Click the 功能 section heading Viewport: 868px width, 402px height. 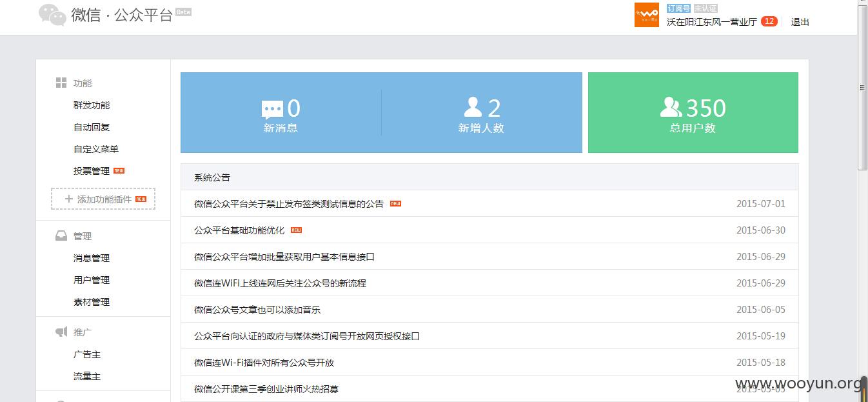coord(83,83)
